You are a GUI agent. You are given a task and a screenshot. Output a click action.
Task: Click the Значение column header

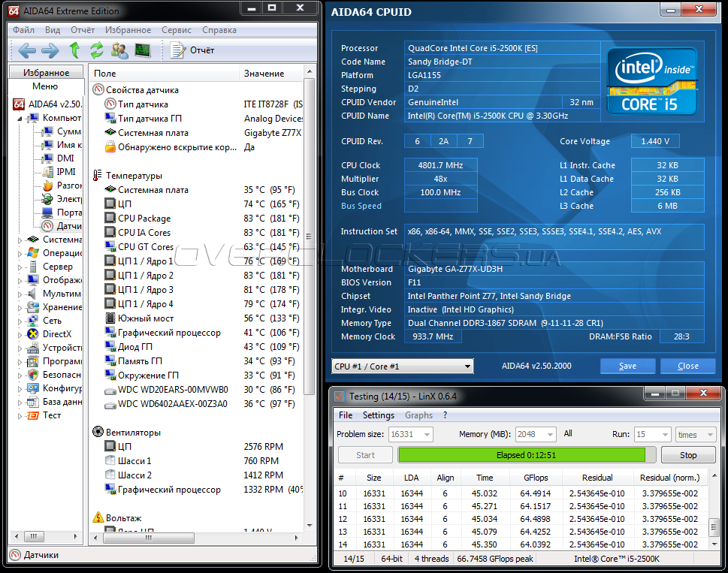[264, 74]
